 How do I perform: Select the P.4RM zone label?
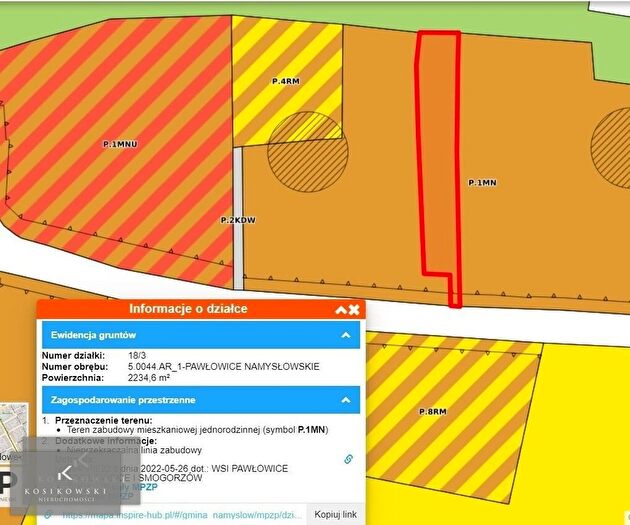click(x=286, y=81)
